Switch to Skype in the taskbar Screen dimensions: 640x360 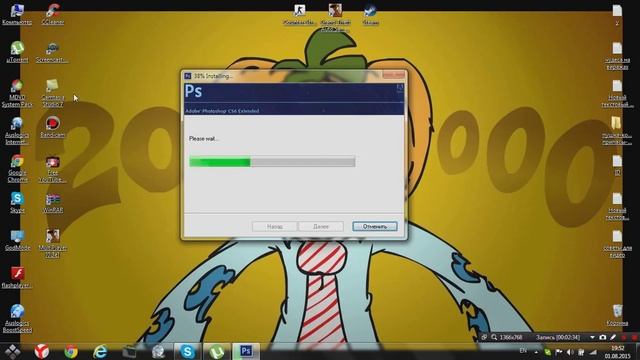coord(187,351)
